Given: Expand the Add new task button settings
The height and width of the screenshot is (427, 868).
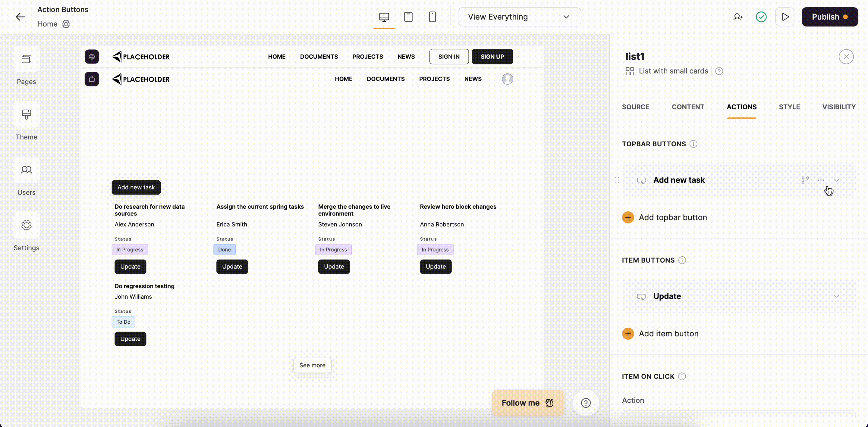Looking at the screenshot, I should pos(837,180).
